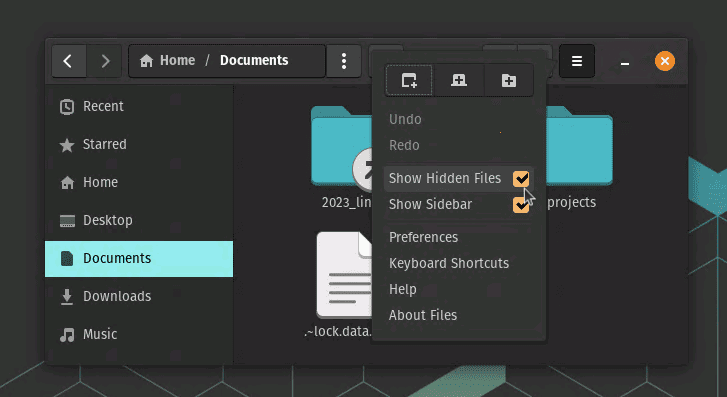Click the Documents page icon in sidebar
The height and width of the screenshot is (397, 727).
[x=67, y=258]
